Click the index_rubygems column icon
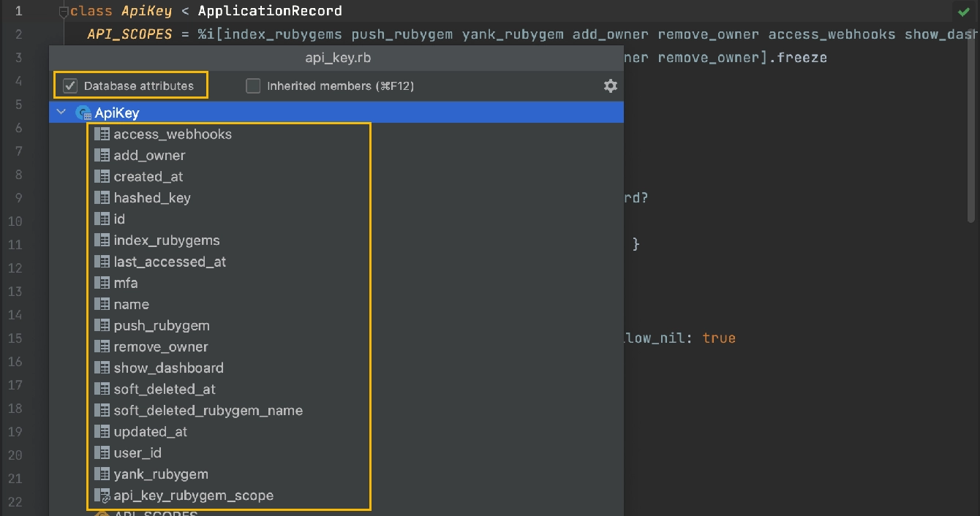 pos(102,240)
